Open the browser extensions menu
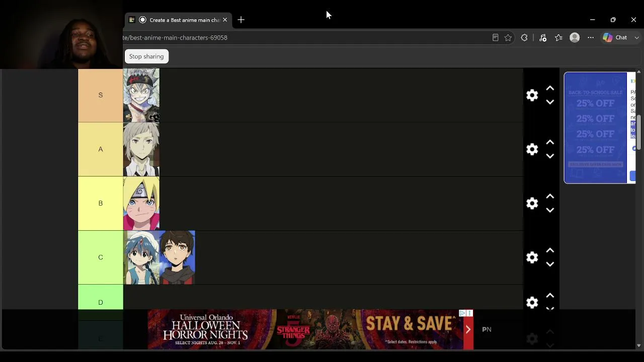This screenshot has width=644, height=362. coord(524,38)
